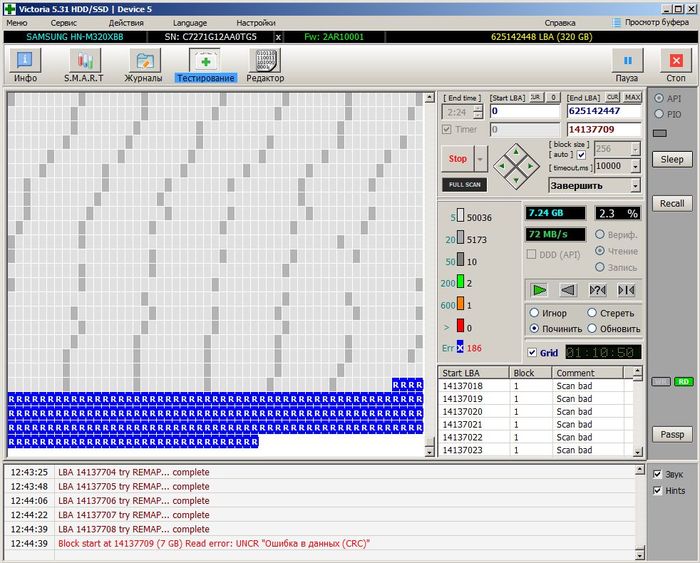Open the Редактор sector editor
700x563 pixels.
click(265, 65)
